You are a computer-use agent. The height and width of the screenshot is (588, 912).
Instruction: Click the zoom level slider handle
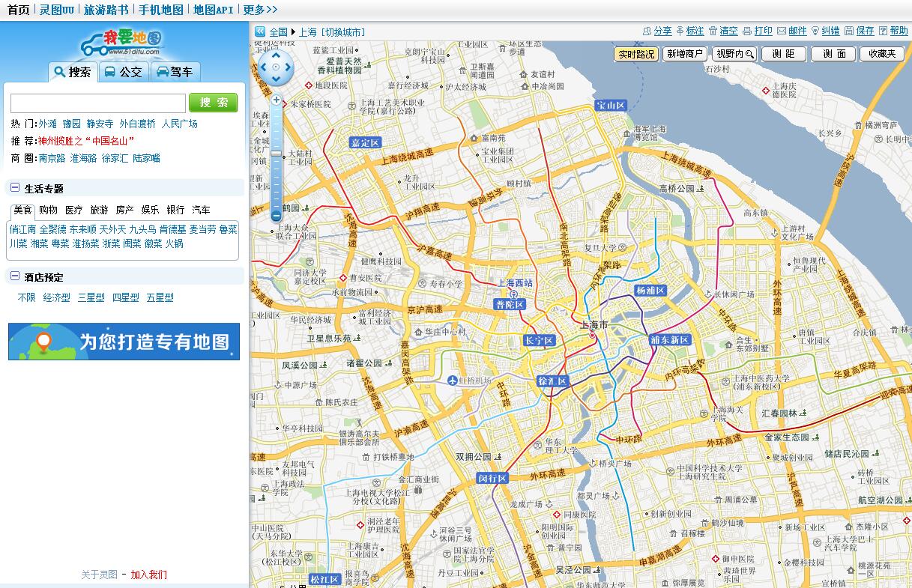(x=276, y=154)
